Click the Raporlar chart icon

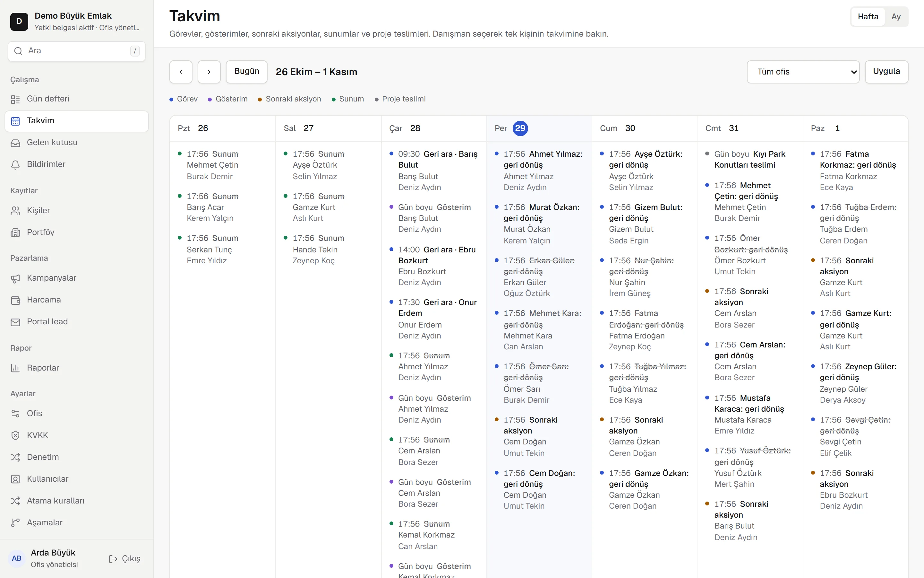15,368
